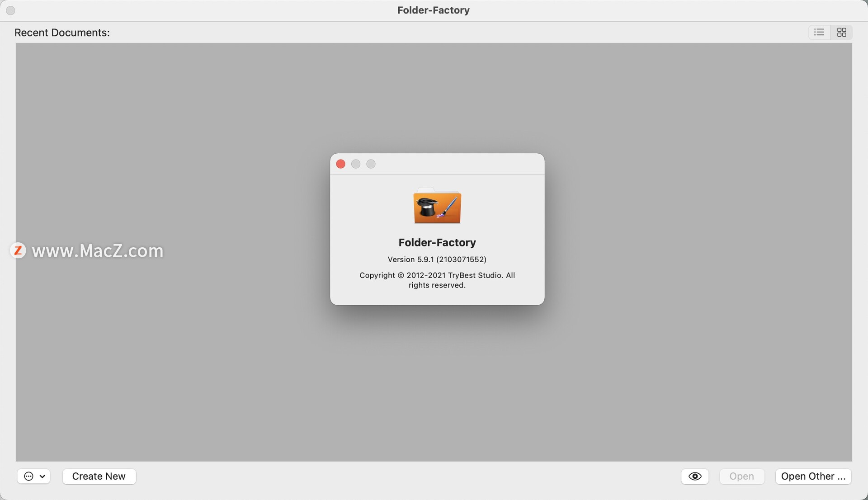Click the Version 5.9.1 (2103071552) text
This screenshot has height=500, width=868.
437,259
